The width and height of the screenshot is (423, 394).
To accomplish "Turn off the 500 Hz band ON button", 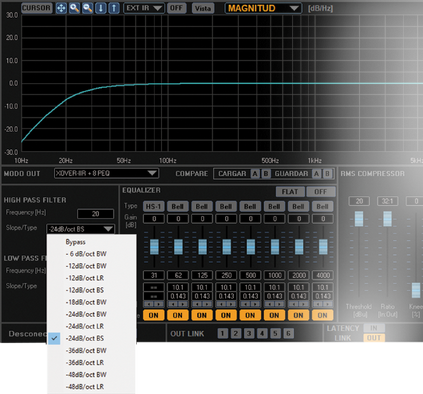I will coord(250,315).
